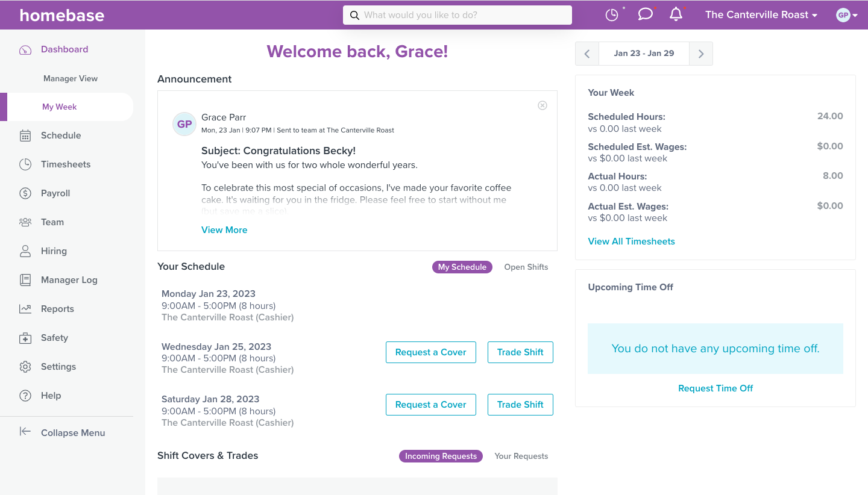Open Schedule via calendar icon in sidebar
The image size is (868, 495).
click(25, 135)
